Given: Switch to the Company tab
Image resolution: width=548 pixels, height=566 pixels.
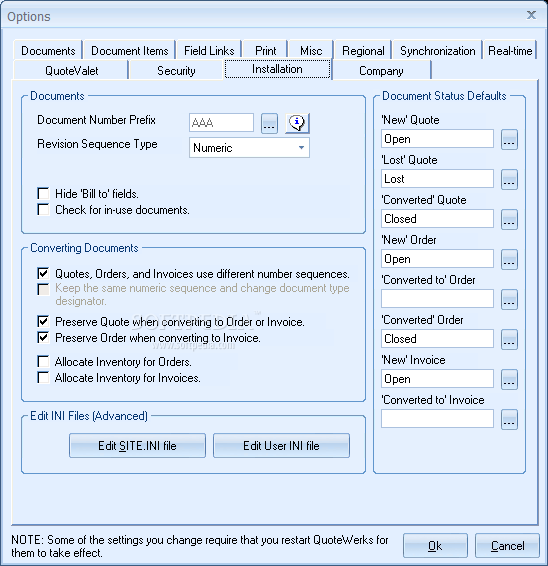Looking at the screenshot, I should tap(381, 70).
